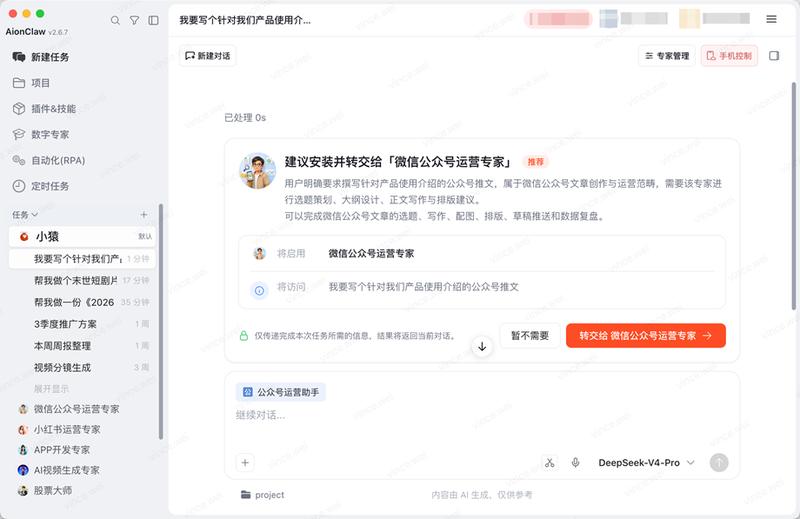800x519 pixels.
Task: Click the microphone voice input icon
Action: 576,463
